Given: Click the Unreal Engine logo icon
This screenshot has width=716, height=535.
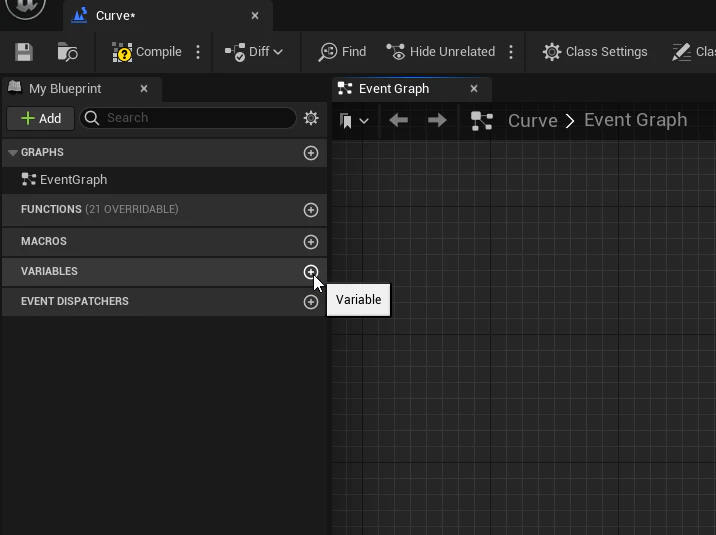Looking at the screenshot, I should tap(26, 7).
